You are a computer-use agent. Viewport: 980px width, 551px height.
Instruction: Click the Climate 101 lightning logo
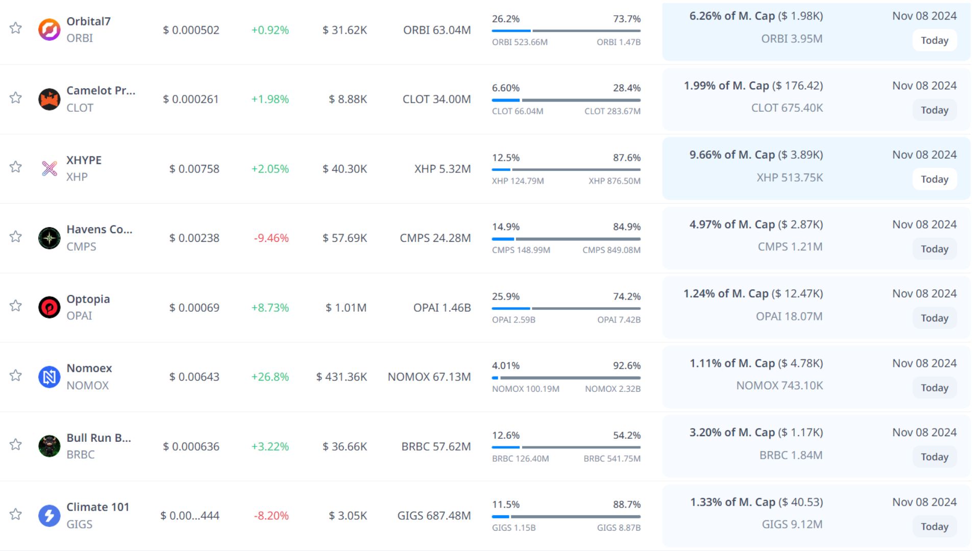(x=50, y=515)
